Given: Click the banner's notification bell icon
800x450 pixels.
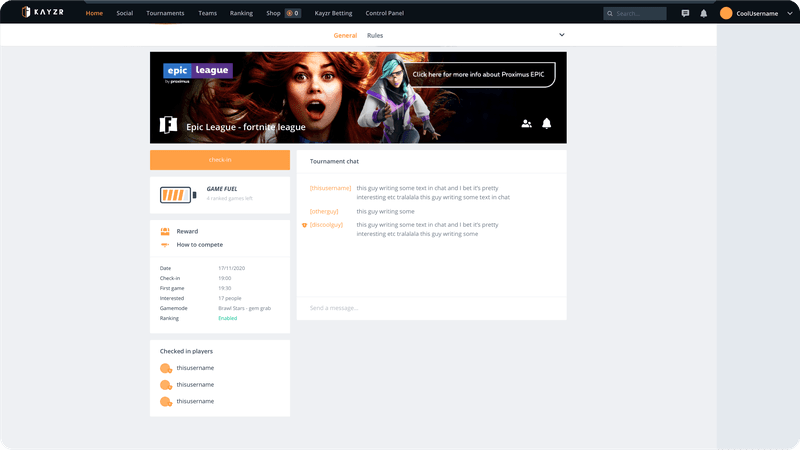Looking at the screenshot, I should tap(546, 123).
